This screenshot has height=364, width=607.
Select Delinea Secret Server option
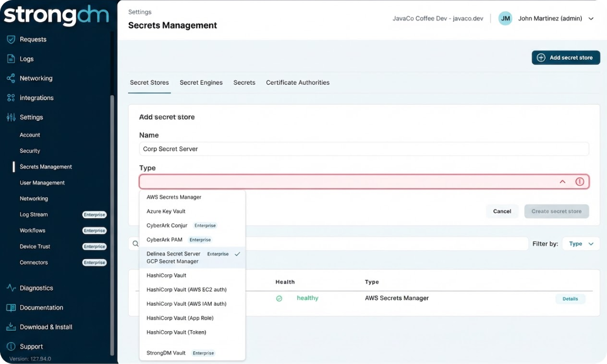[173, 254]
